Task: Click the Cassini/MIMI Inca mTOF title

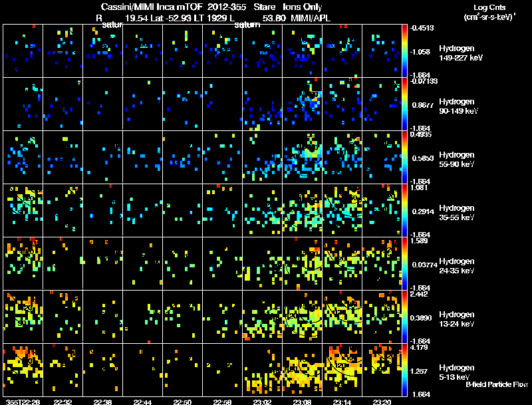Action: pos(152,7)
